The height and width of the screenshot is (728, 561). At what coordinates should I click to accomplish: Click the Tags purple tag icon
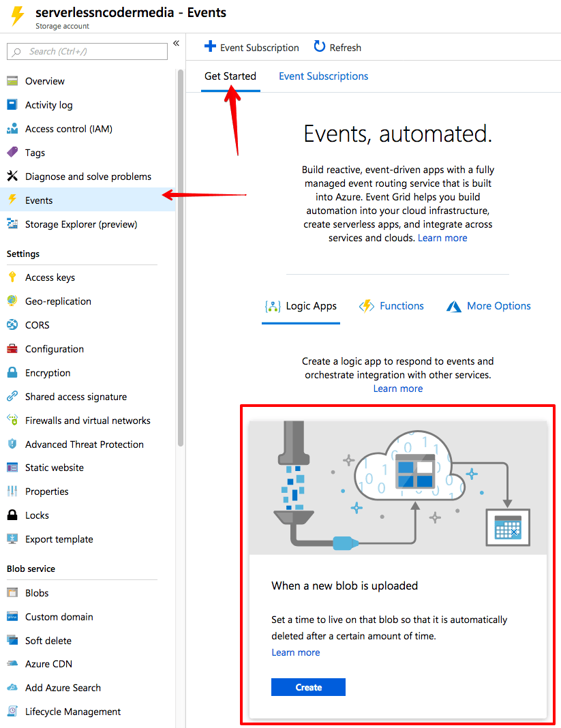[12, 153]
